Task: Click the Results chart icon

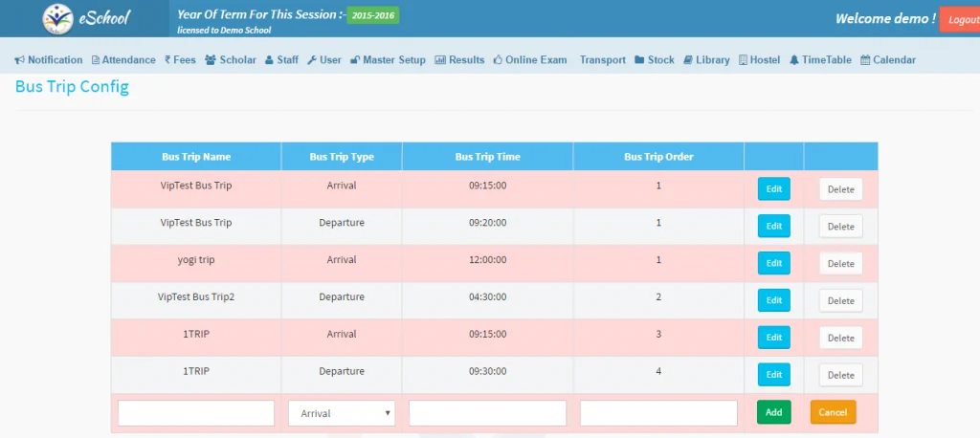Action: (440, 60)
